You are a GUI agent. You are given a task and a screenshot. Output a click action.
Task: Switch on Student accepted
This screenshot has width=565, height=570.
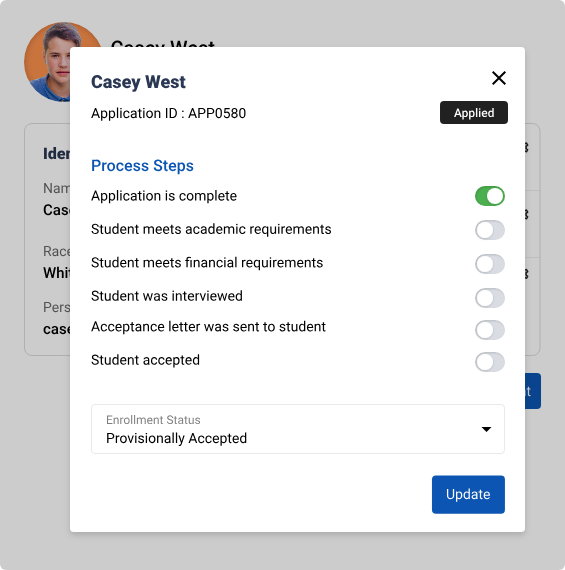point(490,362)
